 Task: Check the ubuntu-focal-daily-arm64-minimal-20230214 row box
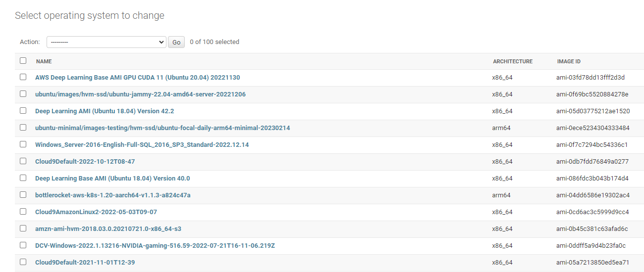23,128
